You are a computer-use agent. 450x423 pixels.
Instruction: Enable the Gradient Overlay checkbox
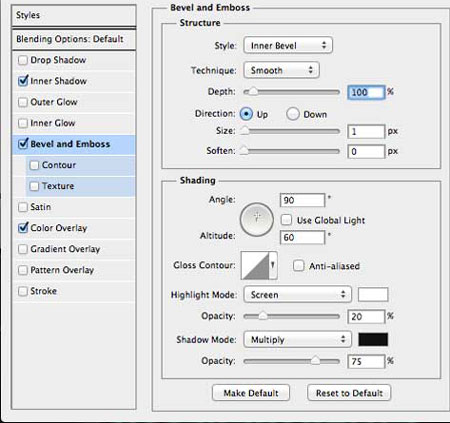tap(23, 249)
